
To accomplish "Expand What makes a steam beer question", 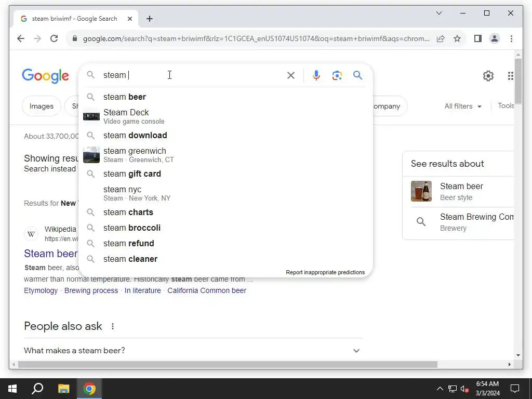I will click(x=193, y=351).
